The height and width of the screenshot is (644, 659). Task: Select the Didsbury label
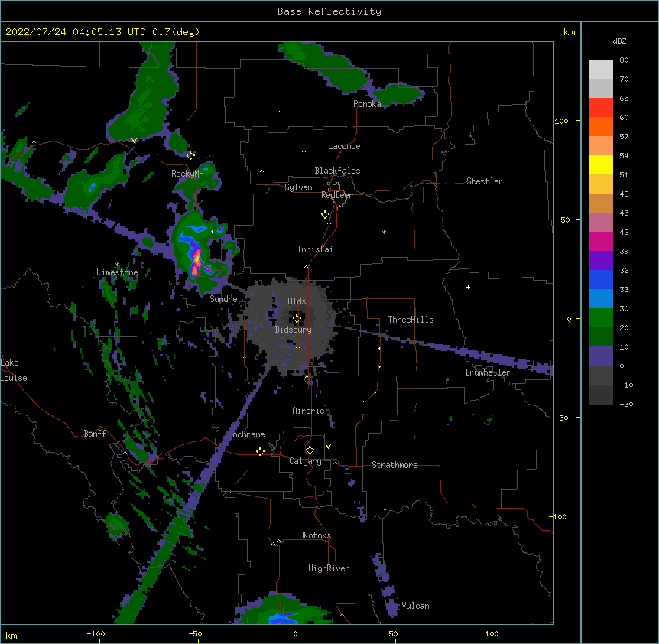click(x=294, y=330)
